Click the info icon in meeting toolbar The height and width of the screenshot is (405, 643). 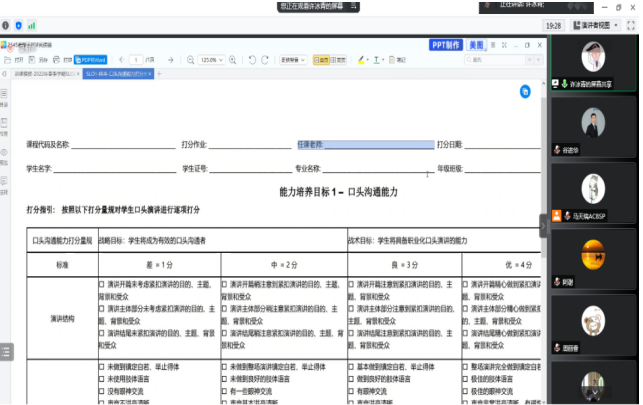(5, 25)
